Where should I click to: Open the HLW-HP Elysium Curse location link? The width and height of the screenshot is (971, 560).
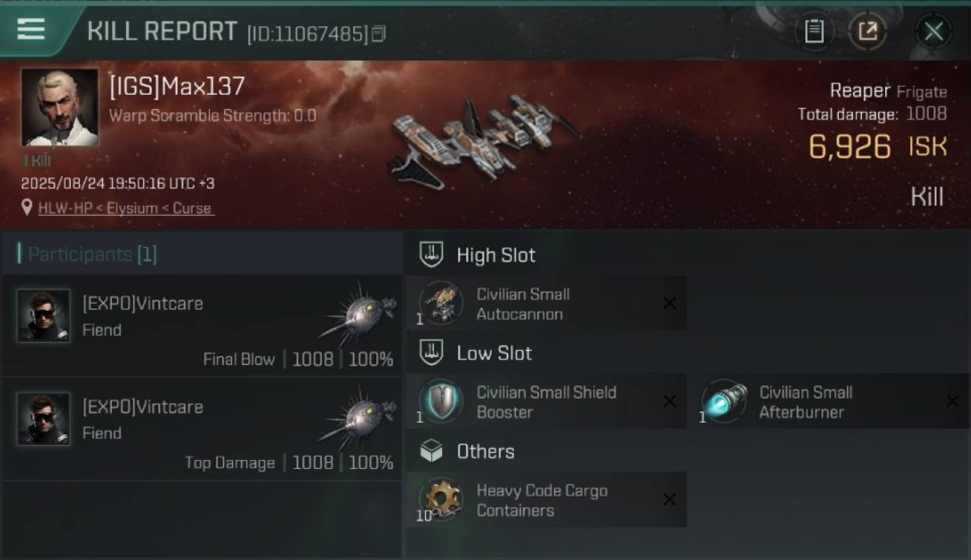pyautogui.click(x=126, y=208)
